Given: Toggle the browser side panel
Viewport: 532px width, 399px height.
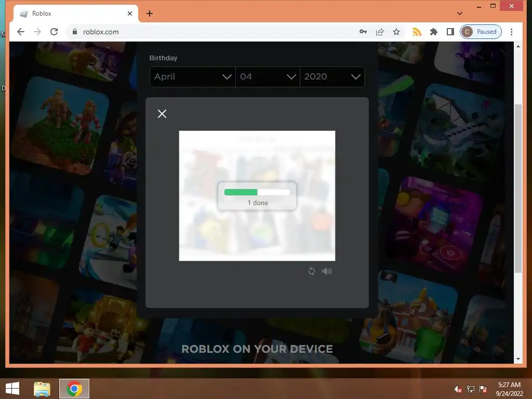Looking at the screenshot, I should coord(450,32).
